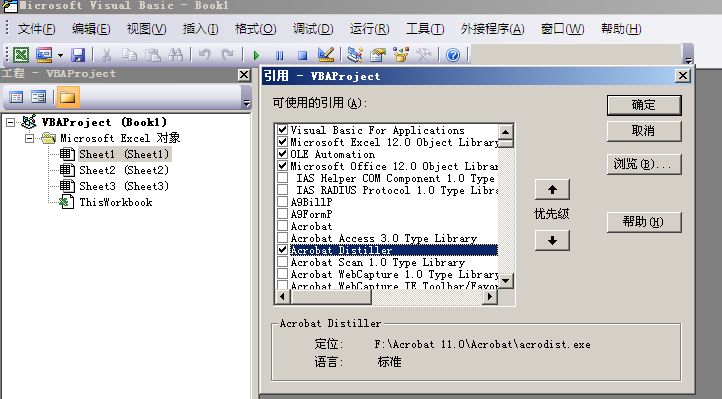722x399 pixels.
Task: Open the 格式(O) menu
Action: tap(256, 29)
